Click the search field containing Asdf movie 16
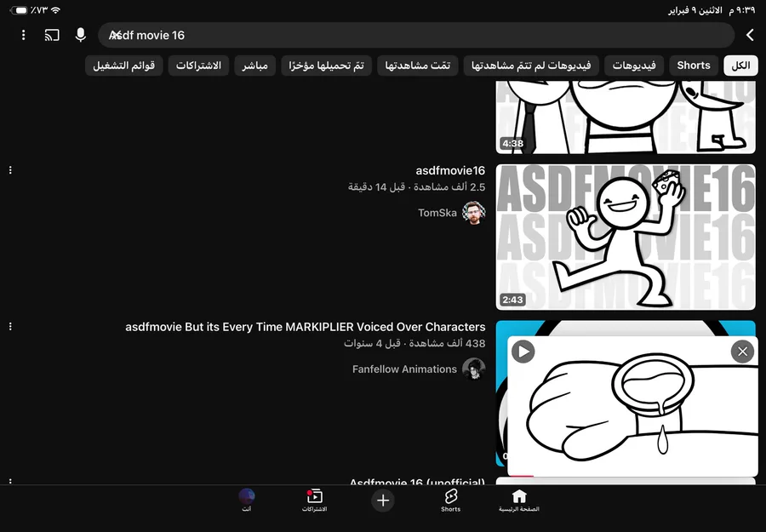The width and height of the screenshot is (766, 532). pos(416,35)
